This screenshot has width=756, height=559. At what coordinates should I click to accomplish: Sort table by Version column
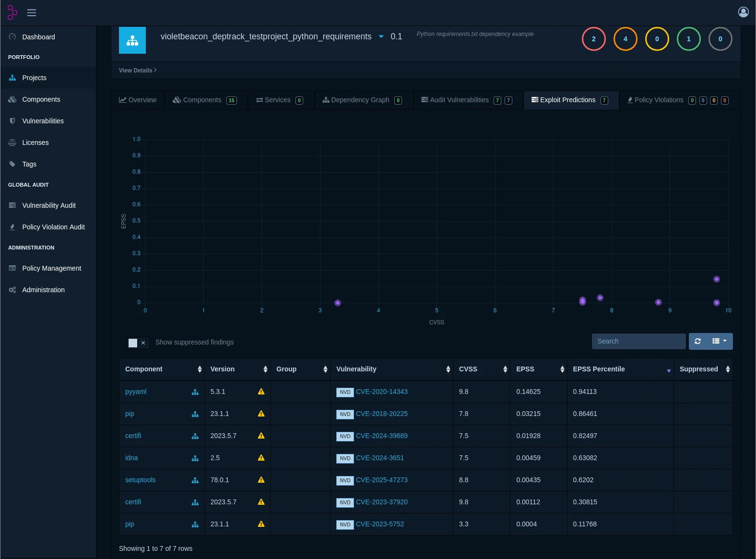click(x=237, y=369)
